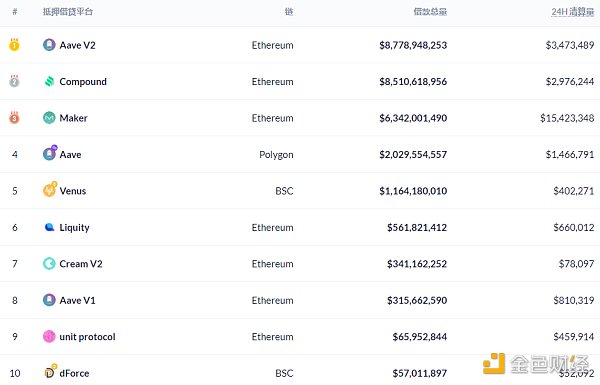
Task: Open the Compound platform link
Action: coord(83,82)
